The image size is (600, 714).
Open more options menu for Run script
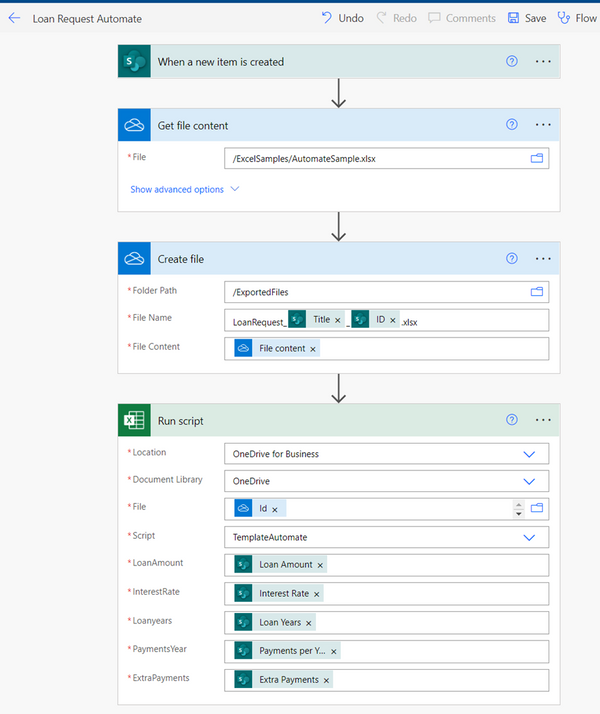click(543, 419)
